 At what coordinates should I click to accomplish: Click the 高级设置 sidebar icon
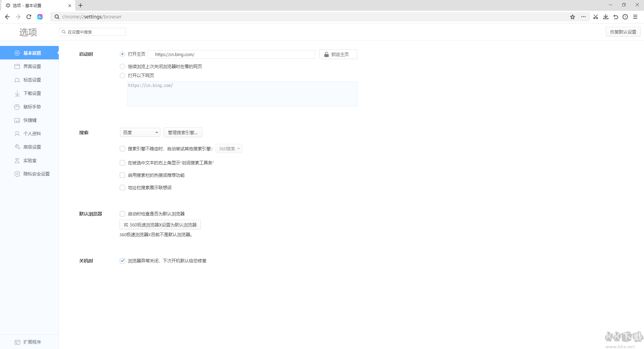17,147
